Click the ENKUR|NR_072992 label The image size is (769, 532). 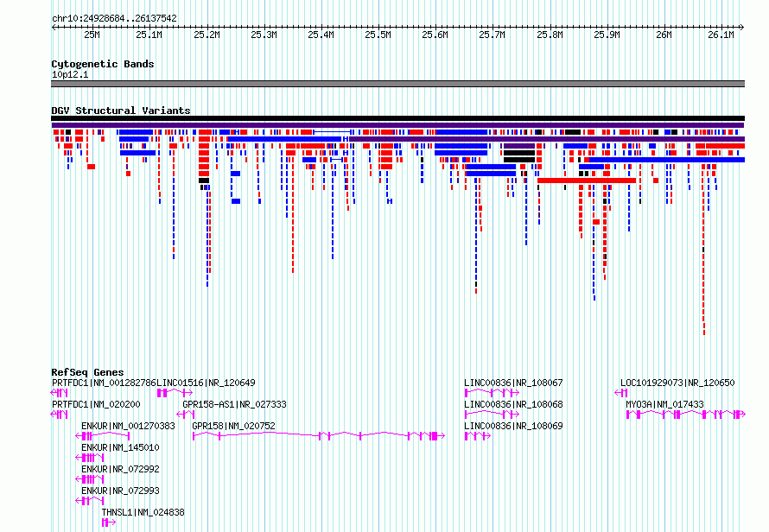[120, 469]
